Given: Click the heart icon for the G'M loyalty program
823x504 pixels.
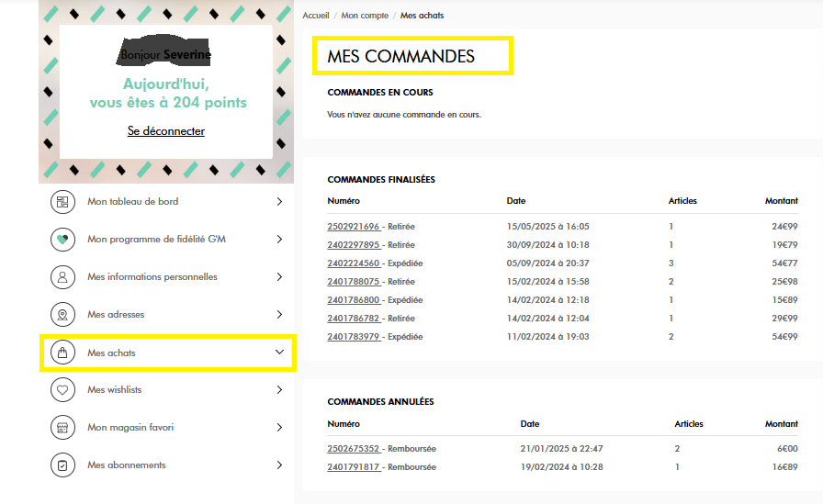Looking at the screenshot, I should (62, 240).
